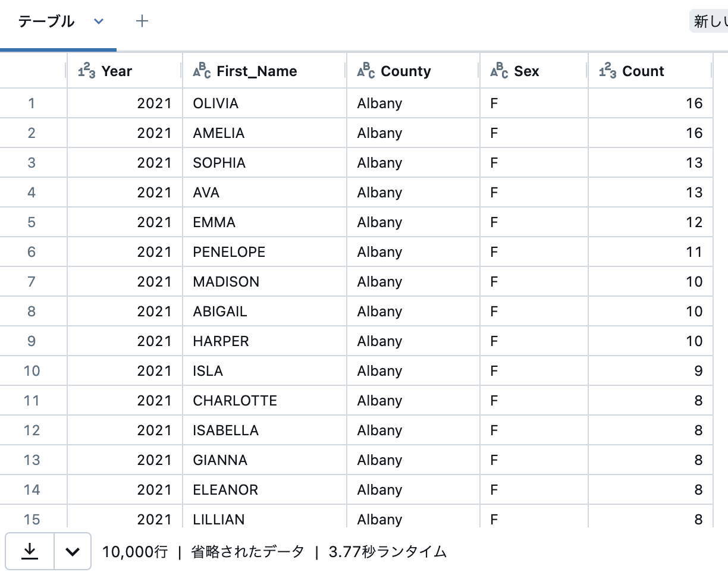Select the First_Name column header
This screenshot has height=572, width=728.
pyautogui.click(x=257, y=71)
